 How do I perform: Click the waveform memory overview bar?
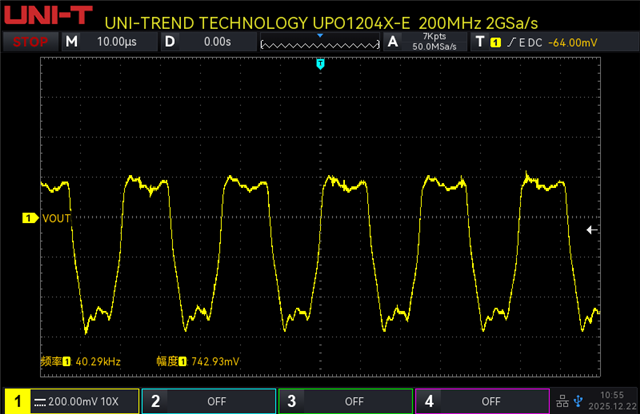[320, 42]
